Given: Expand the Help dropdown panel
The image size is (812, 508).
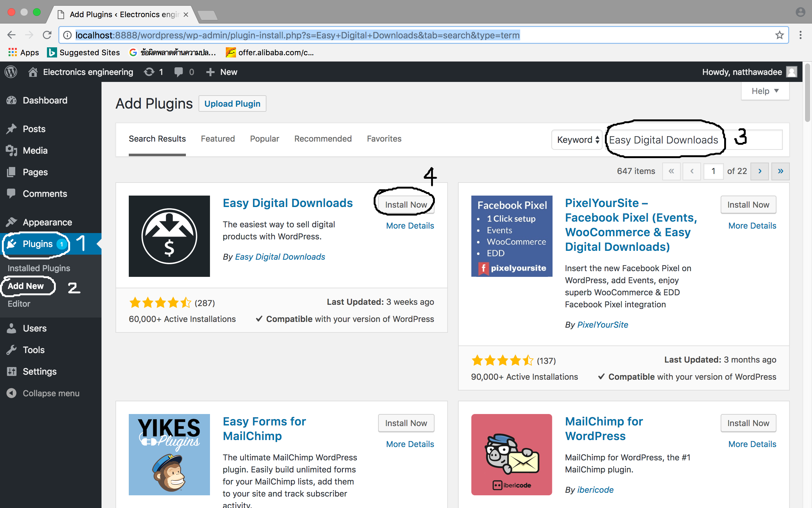Looking at the screenshot, I should click(x=765, y=91).
